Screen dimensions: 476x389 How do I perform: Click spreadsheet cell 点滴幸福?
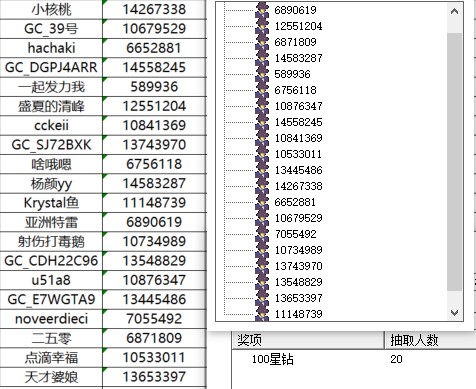51,357
